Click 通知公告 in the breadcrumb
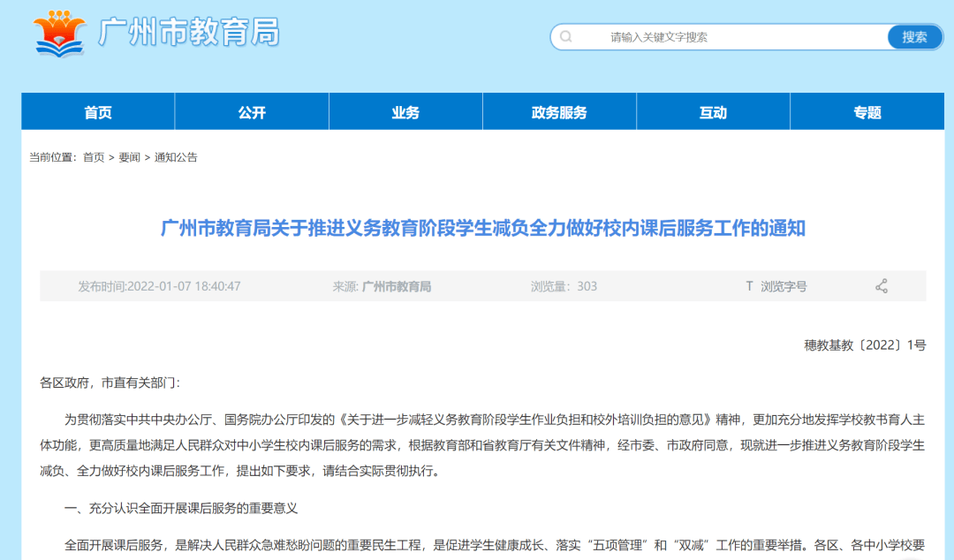This screenshot has height=560, width=954. 176,157
